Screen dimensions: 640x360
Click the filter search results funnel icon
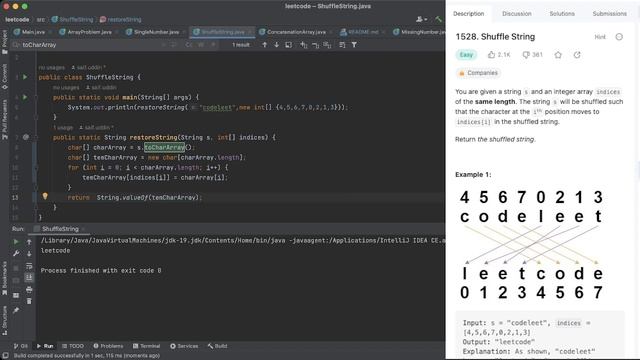click(x=354, y=45)
